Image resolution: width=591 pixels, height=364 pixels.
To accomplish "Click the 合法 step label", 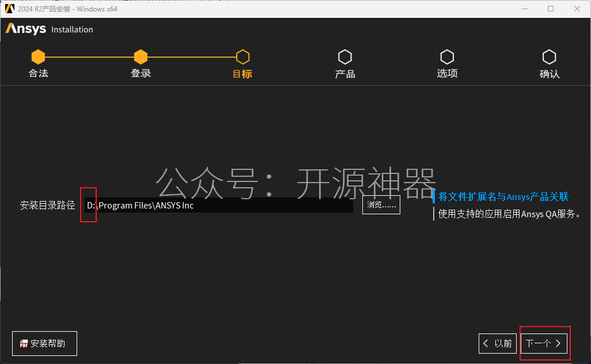I will click(39, 73).
